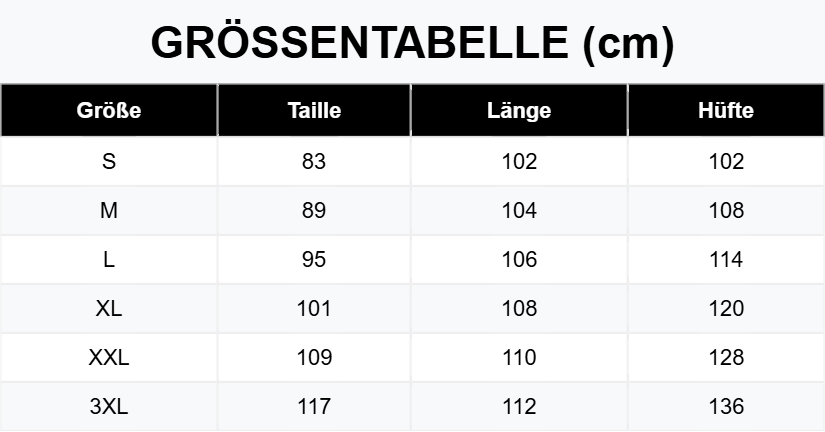Viewport: 825px width, 432px height.
Task: Select Taille value 117 for 3XL
Action: click(314, 406)
